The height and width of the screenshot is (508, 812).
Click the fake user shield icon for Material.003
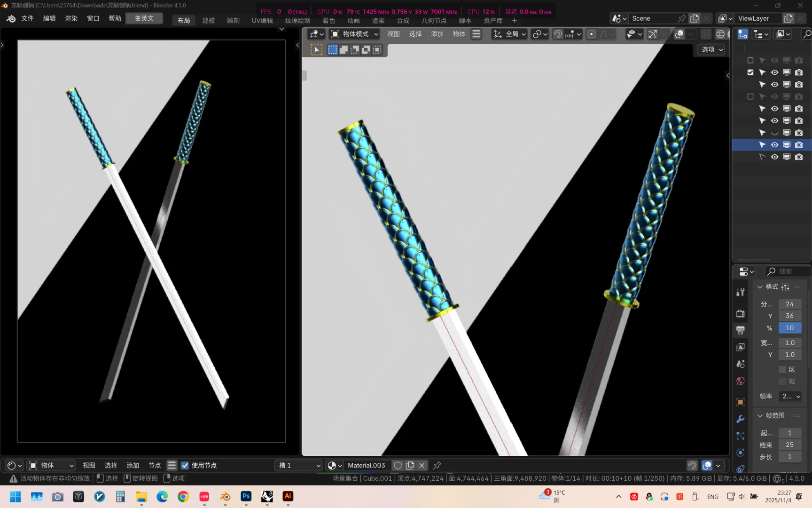tap(398, 465)
